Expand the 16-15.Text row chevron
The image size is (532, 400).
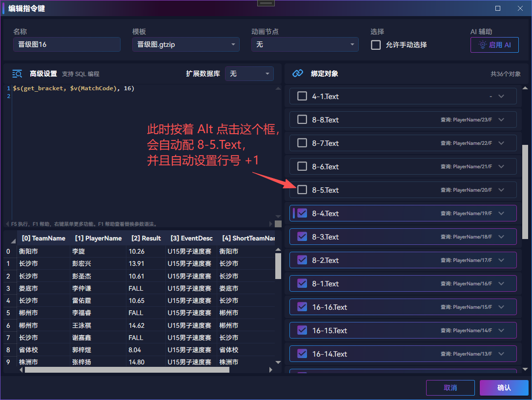pyautogui.click(x=501, y=330)
